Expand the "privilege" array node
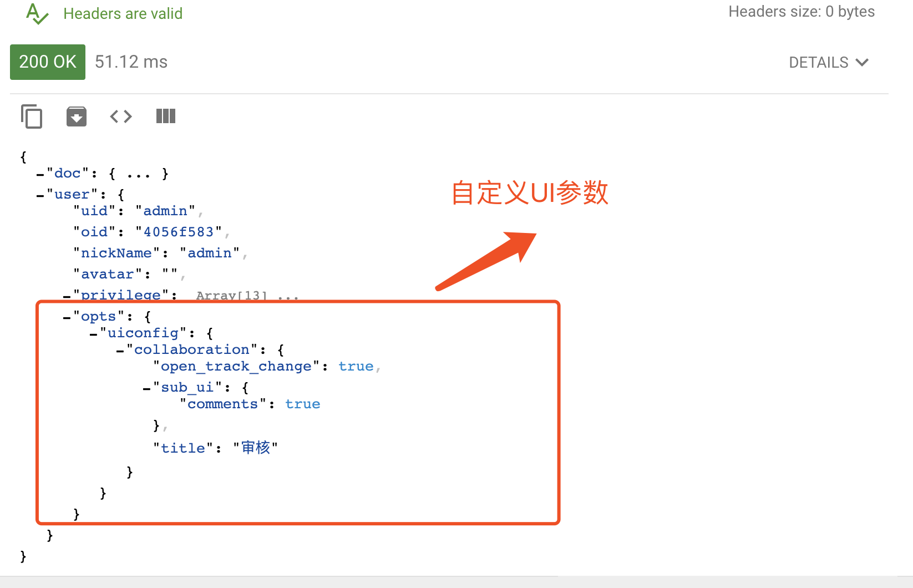 [x=67, y=297]
